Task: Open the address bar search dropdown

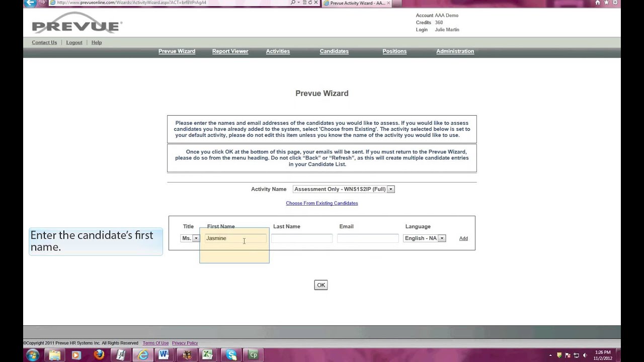Action: 300,3
